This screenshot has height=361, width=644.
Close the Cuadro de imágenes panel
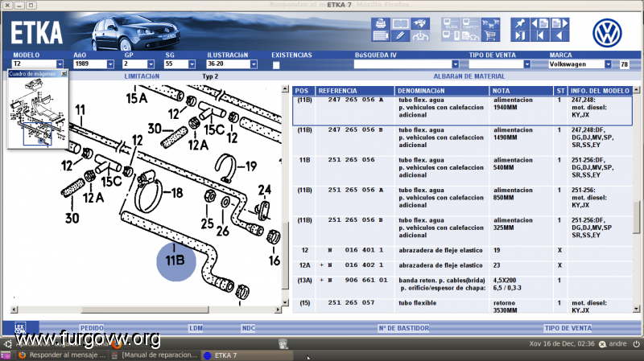64,73
